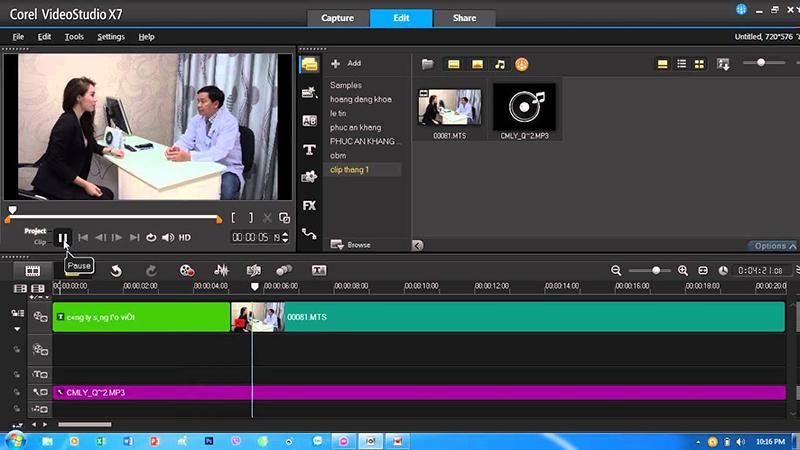Switch to the Capture tab
800x450 pixels.
[338, 18]
